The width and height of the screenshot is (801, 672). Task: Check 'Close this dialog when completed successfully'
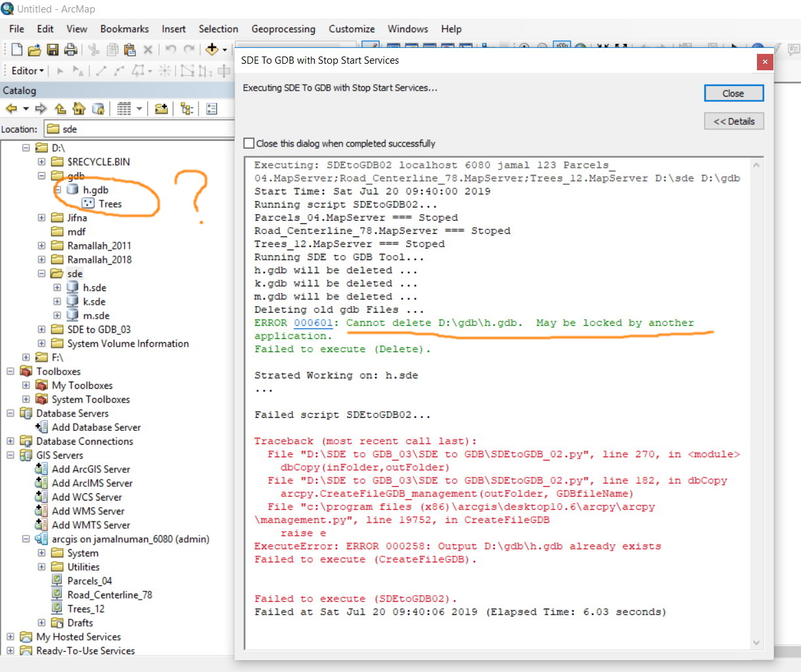click(249, 143)
